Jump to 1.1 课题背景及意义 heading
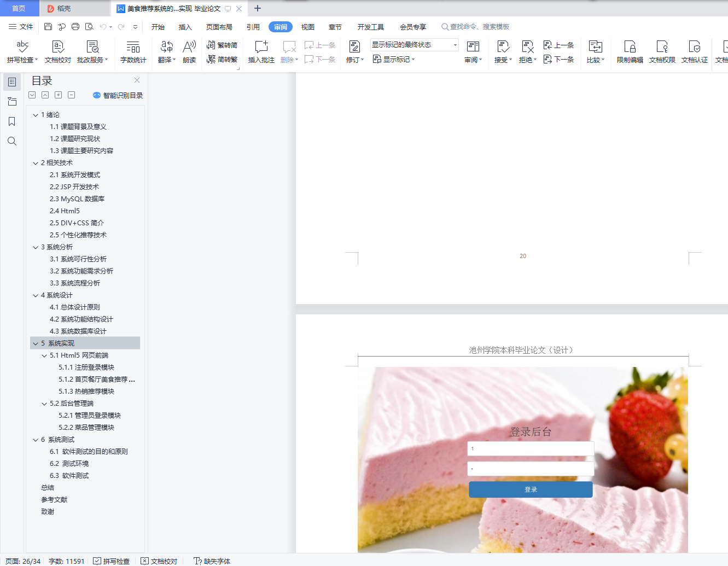Image resolution: width=728 pixels, height=566 pixels. 78,127
